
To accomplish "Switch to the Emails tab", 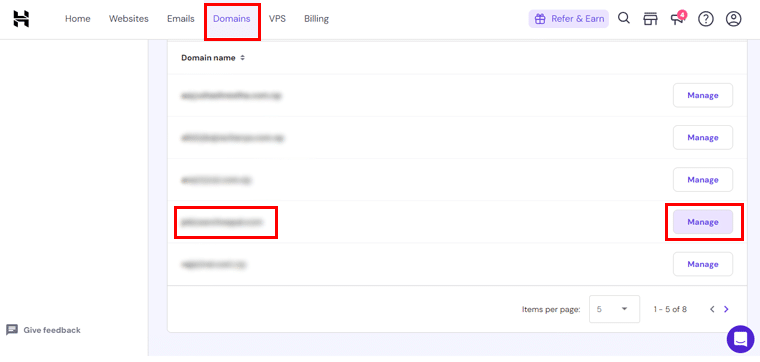I will pyautogui.click(x=181, y=19).
